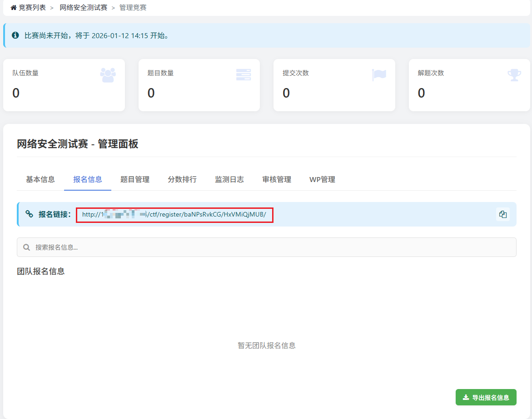Click the submission count flag icon
Viewport: 532px width, 419px height.
click(x=378, y=75)
